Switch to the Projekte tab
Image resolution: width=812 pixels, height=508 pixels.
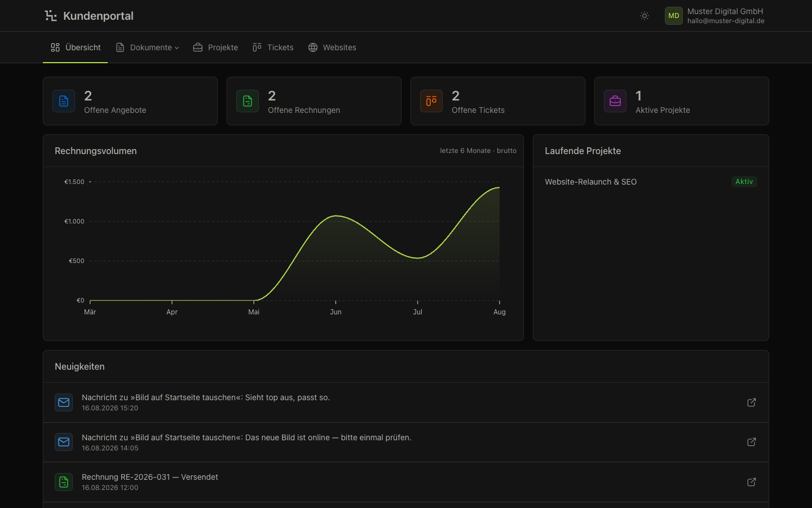coord(215,47)
